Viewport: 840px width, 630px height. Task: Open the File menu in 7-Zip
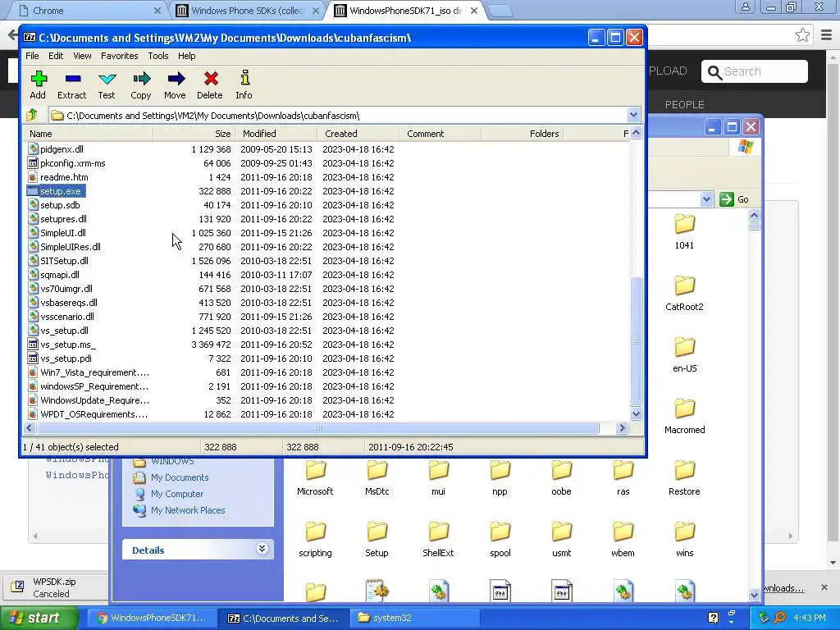(32, 56)
